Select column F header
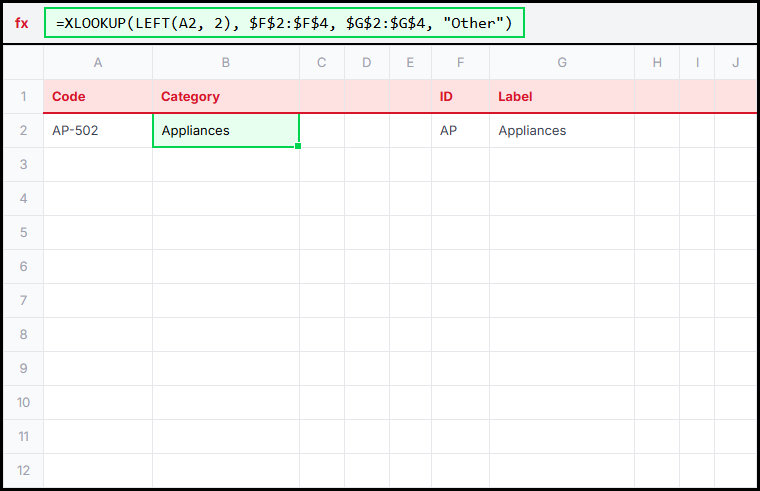The height and width of the screenshot is (491, 760). (460, 63)
